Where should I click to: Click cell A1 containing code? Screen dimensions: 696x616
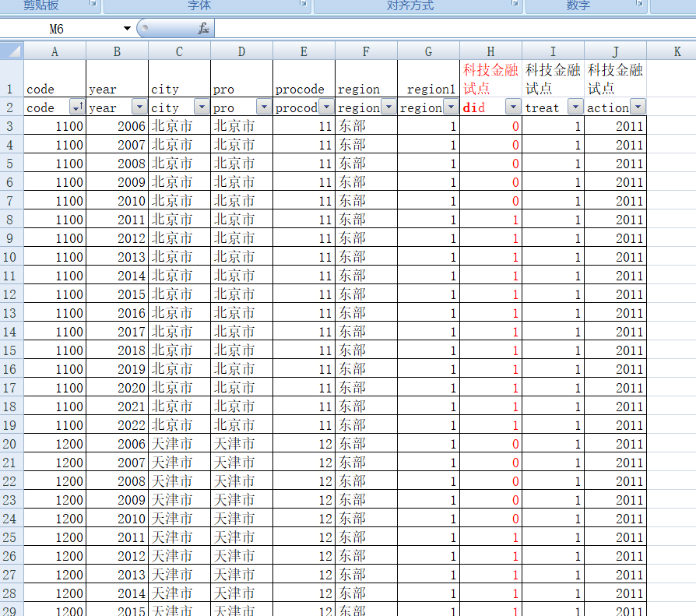(x=54, y=78)
